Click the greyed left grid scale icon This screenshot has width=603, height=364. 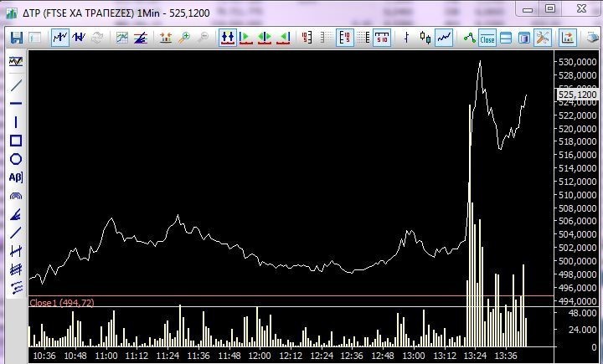pos(326,38)
